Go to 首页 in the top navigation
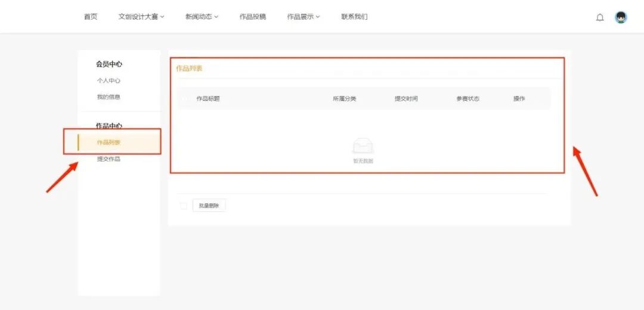 tap(91, 17)
